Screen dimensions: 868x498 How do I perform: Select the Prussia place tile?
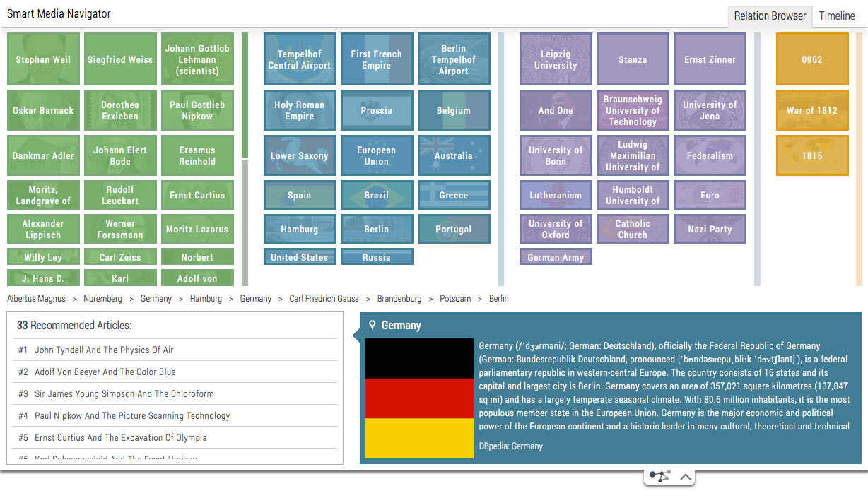coord(376,110)
